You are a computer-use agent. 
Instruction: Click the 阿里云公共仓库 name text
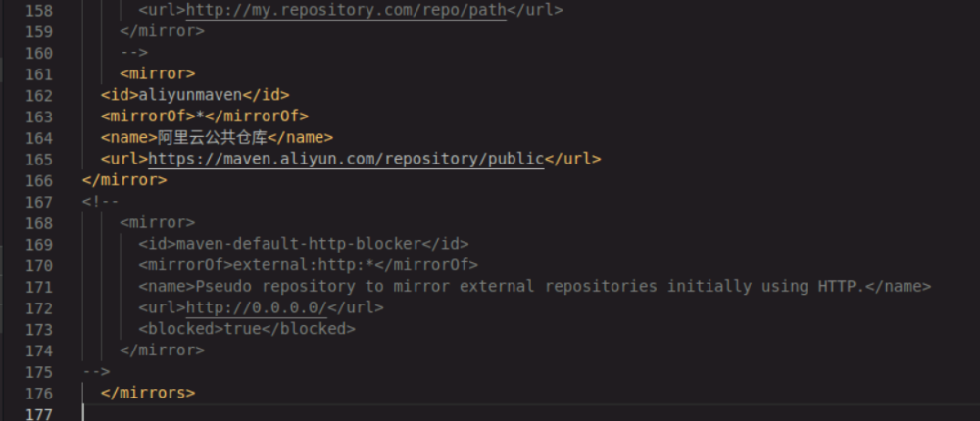(x=212, y=137)
